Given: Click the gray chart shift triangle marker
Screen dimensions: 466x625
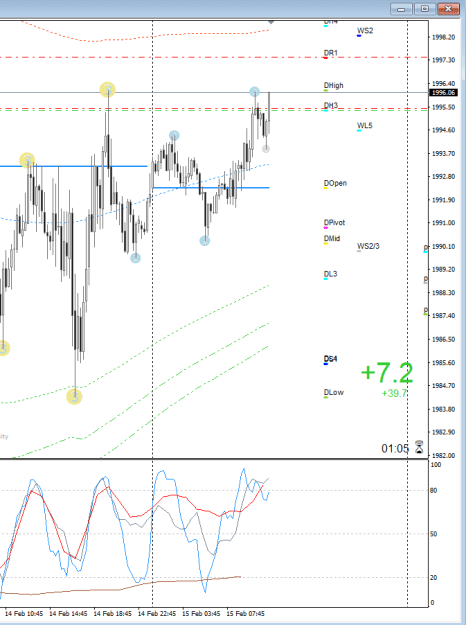Looking at the screenshot, I should point(271,22).
